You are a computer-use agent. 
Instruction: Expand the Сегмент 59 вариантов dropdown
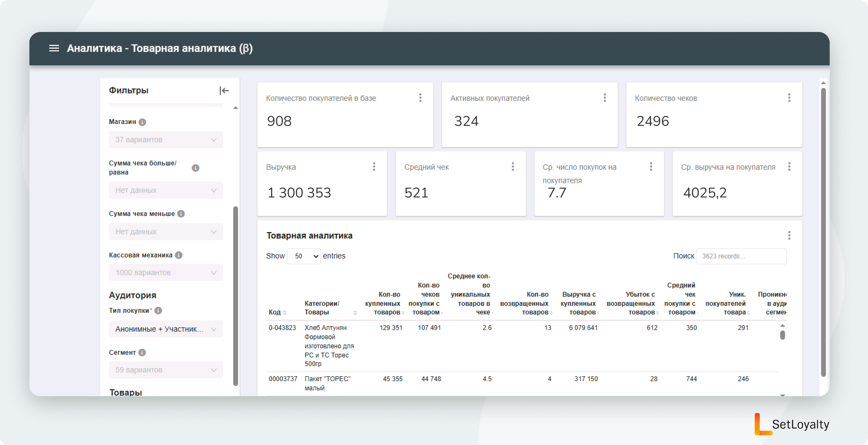166,369
